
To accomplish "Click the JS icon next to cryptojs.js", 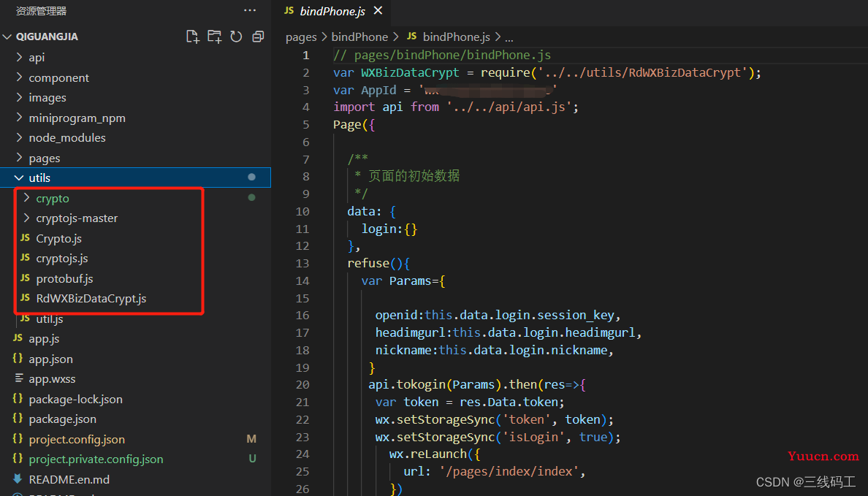I will point(25,258).
